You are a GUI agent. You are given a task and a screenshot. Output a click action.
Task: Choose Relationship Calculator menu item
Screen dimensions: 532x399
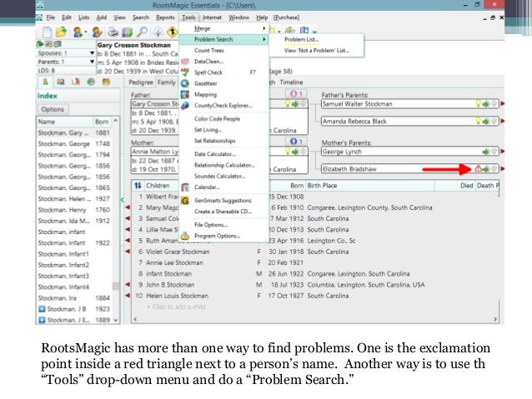coord(224,165)
